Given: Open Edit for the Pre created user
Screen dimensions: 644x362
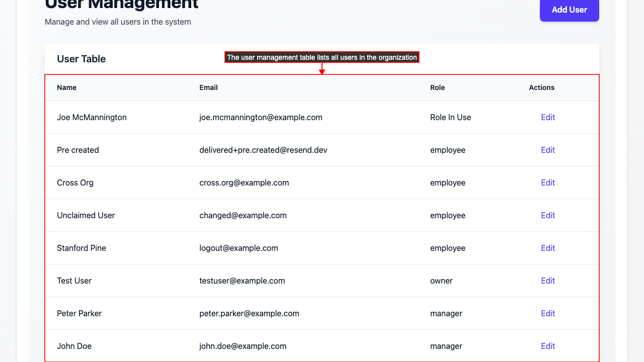Looking at the screenshot, I should (548, 150).
